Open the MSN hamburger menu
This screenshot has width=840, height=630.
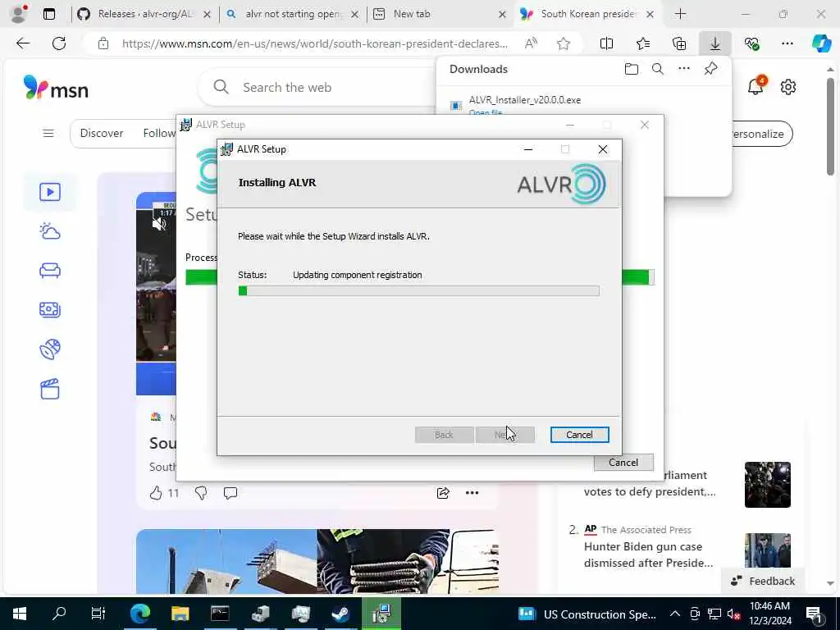pos(48,134)
